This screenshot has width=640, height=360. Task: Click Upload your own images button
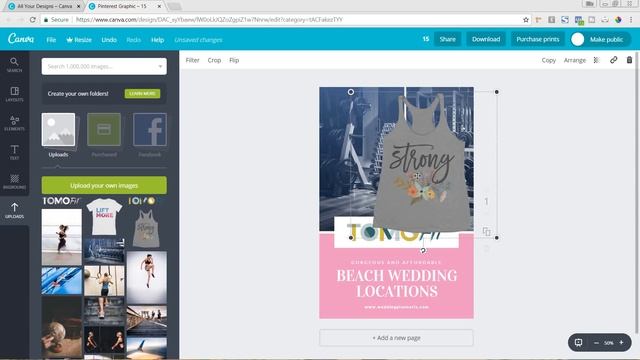click(x=104, y=185)
